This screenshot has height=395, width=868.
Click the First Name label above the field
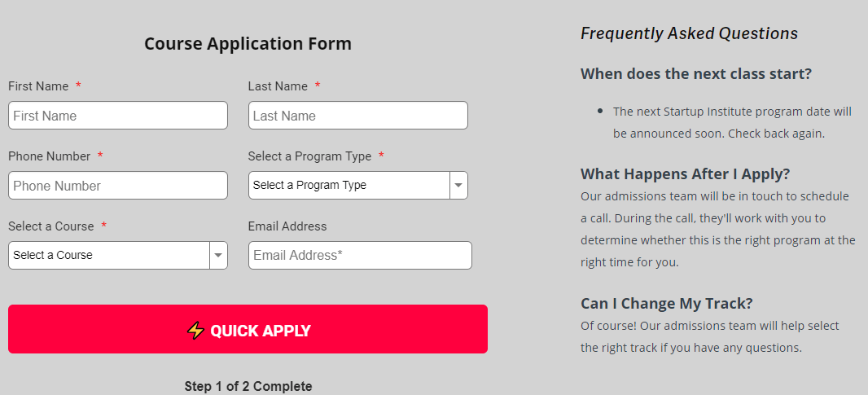pyautogui.click(x=38, y=86)
